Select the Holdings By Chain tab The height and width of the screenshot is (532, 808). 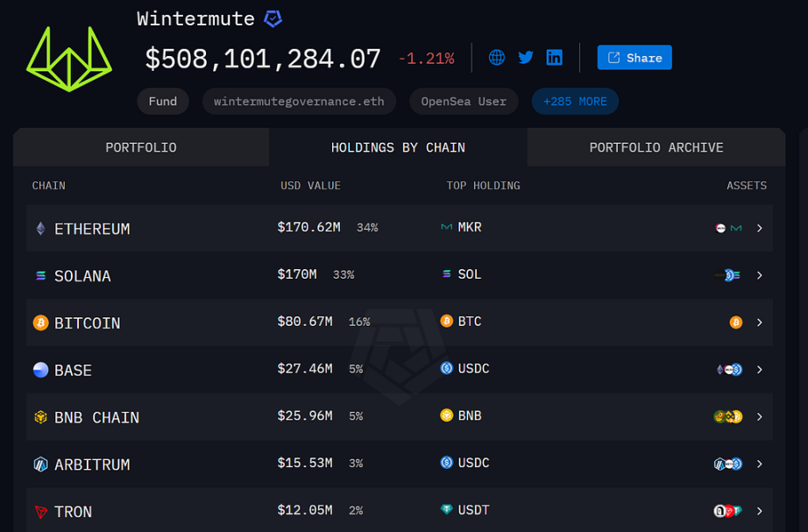(x=398, y=147)
